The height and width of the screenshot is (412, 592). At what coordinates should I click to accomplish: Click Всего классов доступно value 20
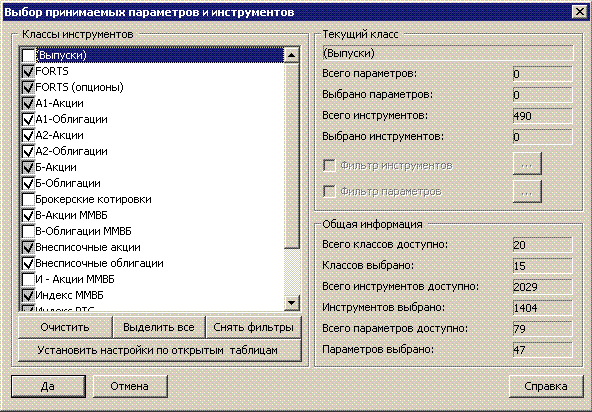coord(543,245)
